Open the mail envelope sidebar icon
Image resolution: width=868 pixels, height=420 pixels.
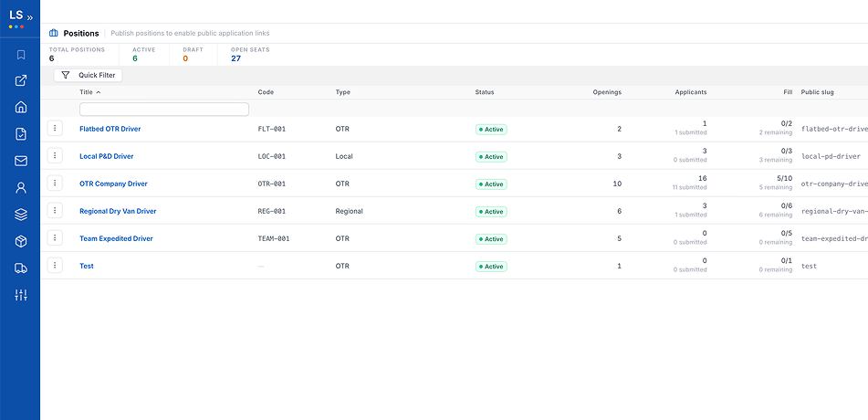point(20,161)
